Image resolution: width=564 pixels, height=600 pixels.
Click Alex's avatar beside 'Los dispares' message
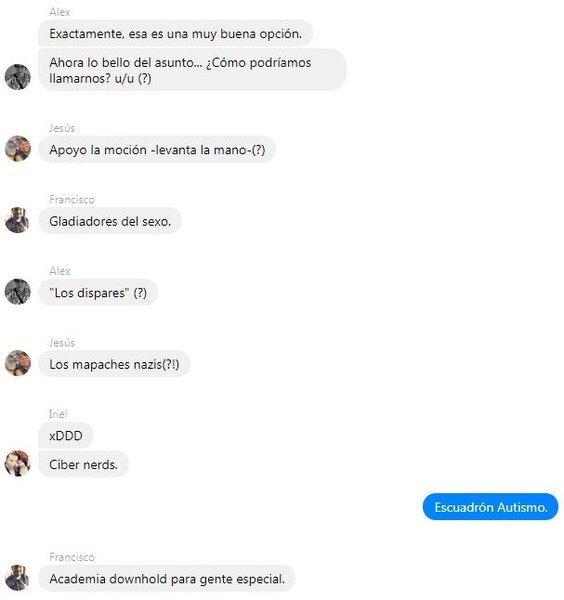18,292
